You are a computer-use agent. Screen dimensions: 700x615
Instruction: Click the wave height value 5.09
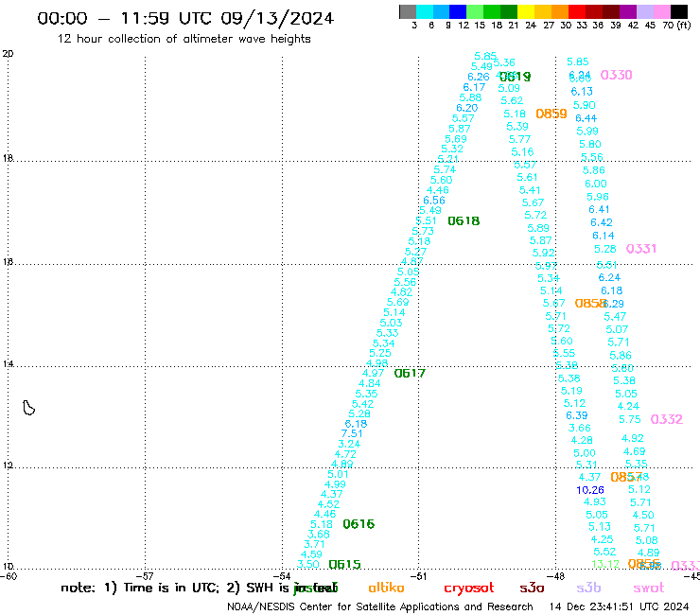509,88
